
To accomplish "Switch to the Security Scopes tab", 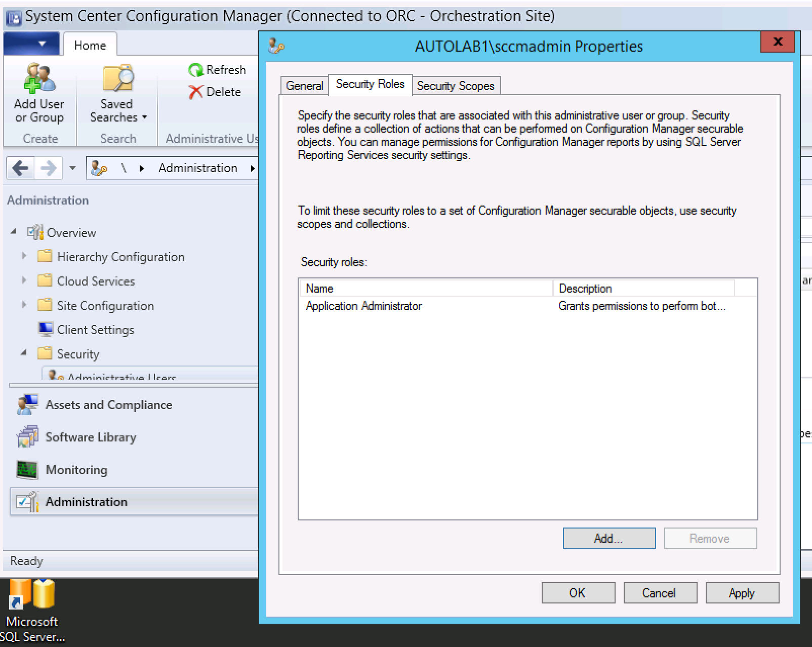I will pyautogui.click(x=456, y=86).
